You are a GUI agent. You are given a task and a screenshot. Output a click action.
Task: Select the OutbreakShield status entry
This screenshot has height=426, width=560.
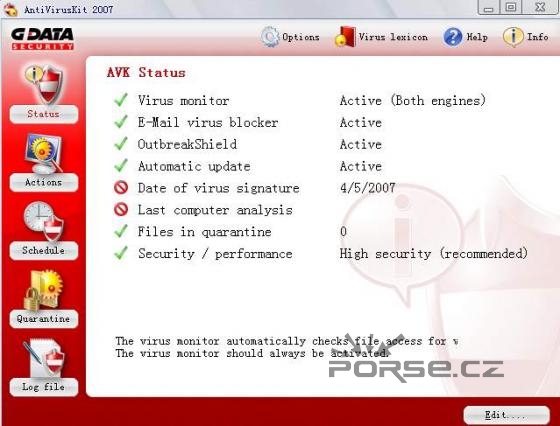(x=248, y=144)
